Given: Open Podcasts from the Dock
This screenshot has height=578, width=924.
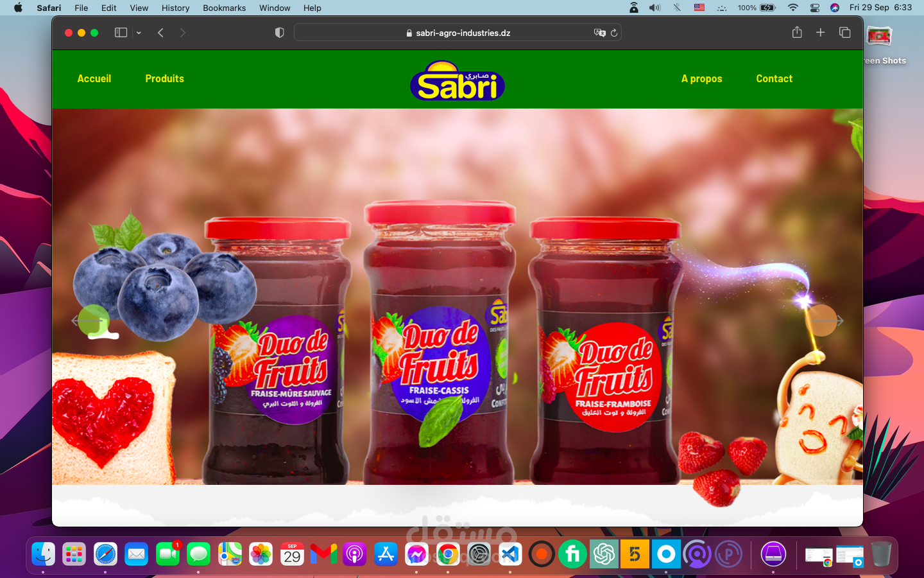Looking at the screenshot, I should click(x=354, y=554).
